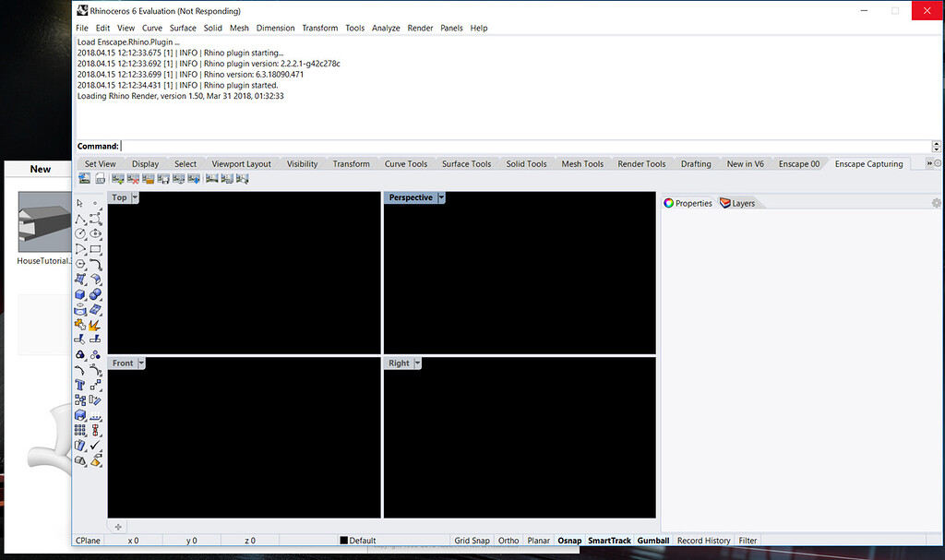The image size is (945, 560).
Task: Click Osnap in the status bar
Action: (x=569, y=541)
